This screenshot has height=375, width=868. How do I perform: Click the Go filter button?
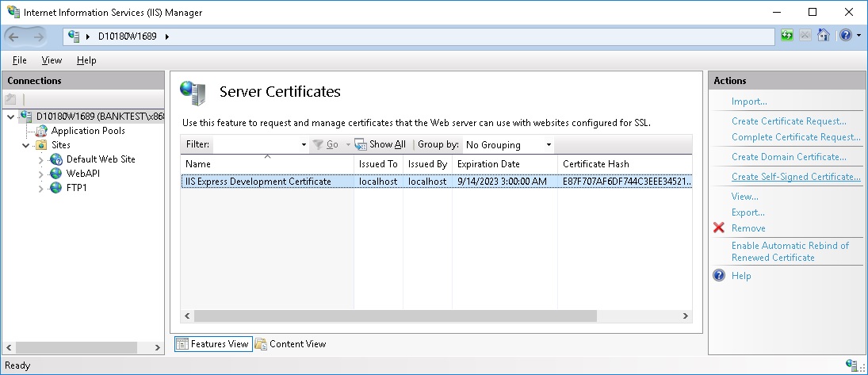click(x=326, y=144)
